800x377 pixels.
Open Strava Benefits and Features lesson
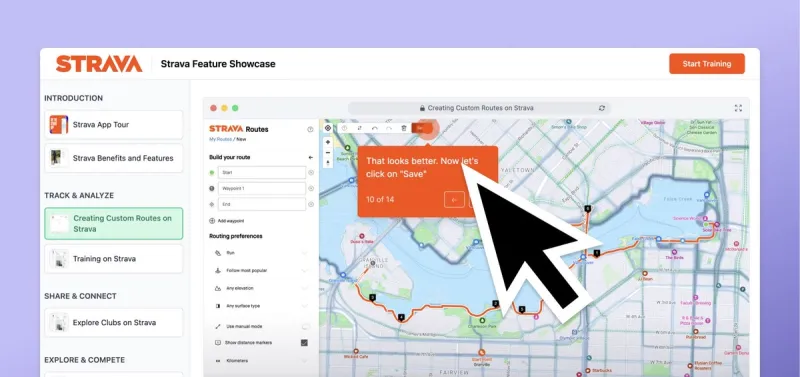click(x=114, y=158)
